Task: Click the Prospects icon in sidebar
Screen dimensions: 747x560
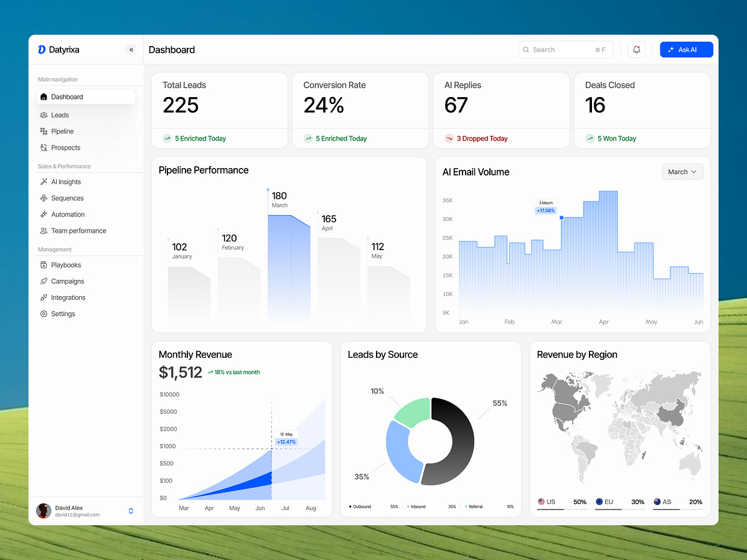Action: [x=44, y=147]
